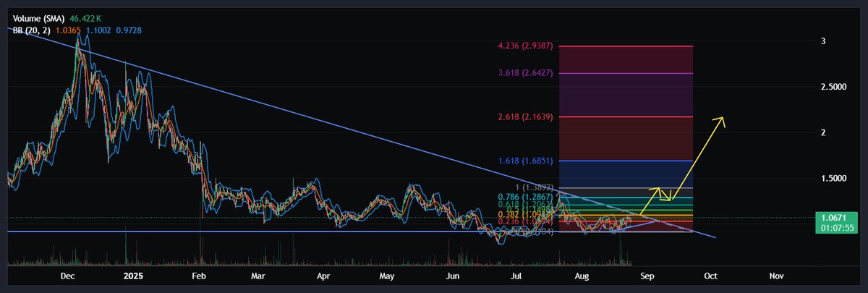Select the 2.618 to 1.618 Fibonacci zone
The image size is (868, 293).
pyautogui.click(x=626, y=139)
